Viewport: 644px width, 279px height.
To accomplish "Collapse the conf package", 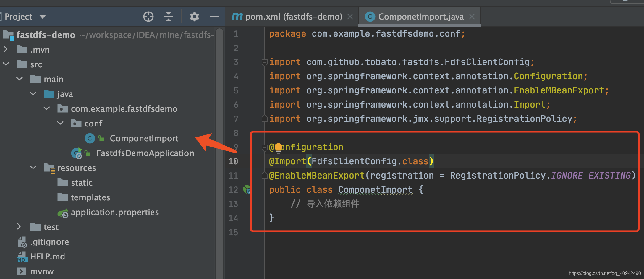I will [60, 123].
